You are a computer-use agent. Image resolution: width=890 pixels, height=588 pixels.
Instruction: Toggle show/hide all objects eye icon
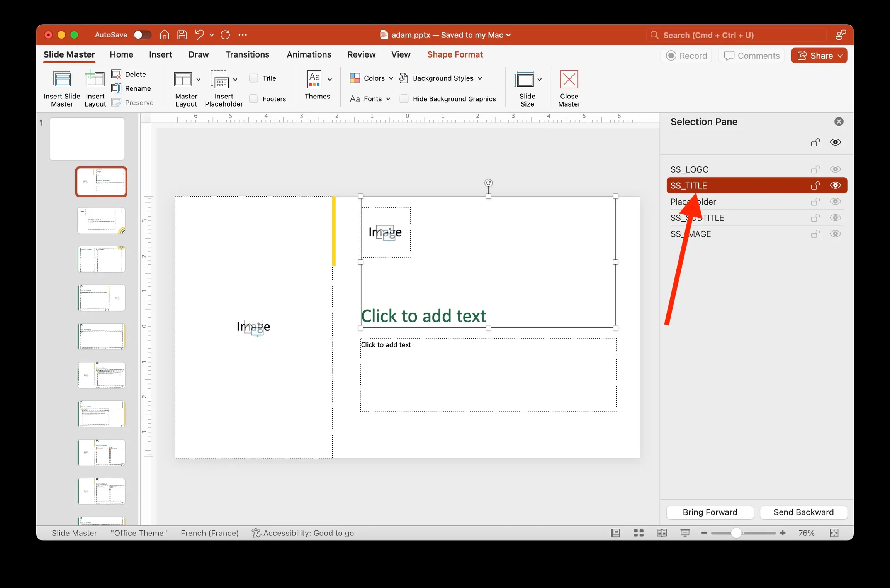click(x=835, y=142)
